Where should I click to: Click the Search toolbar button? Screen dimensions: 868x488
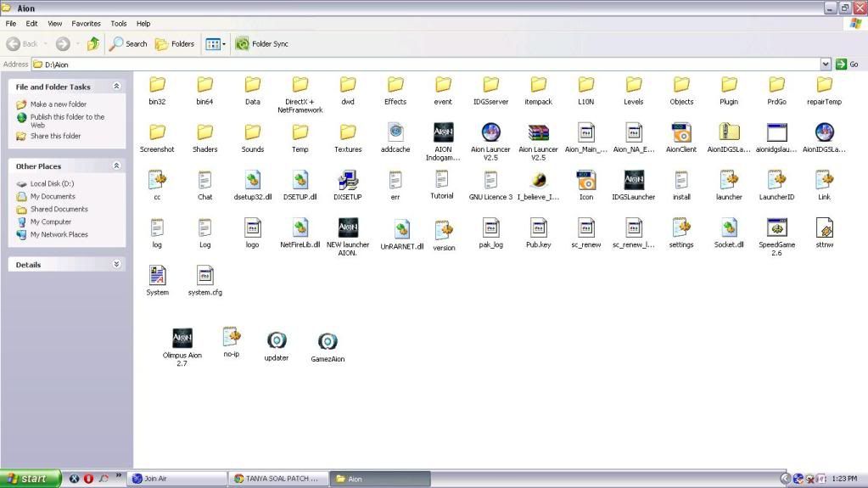128,44
